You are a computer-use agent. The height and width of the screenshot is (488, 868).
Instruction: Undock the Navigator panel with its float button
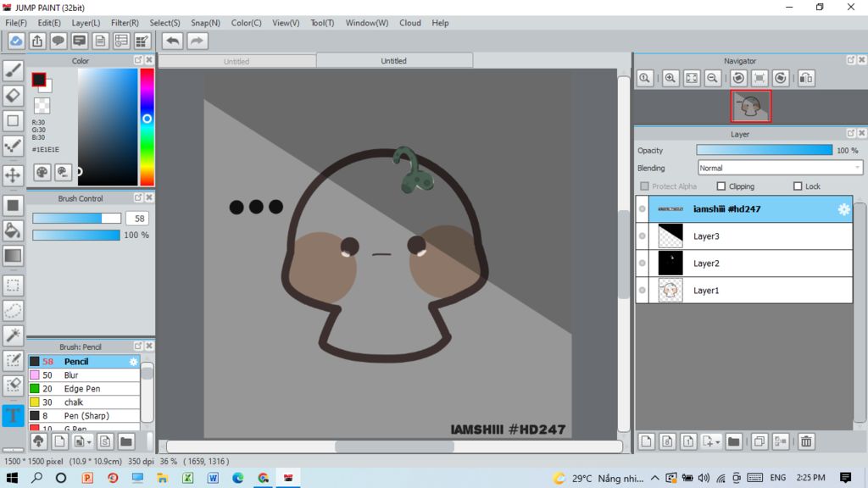click(851, 60)
